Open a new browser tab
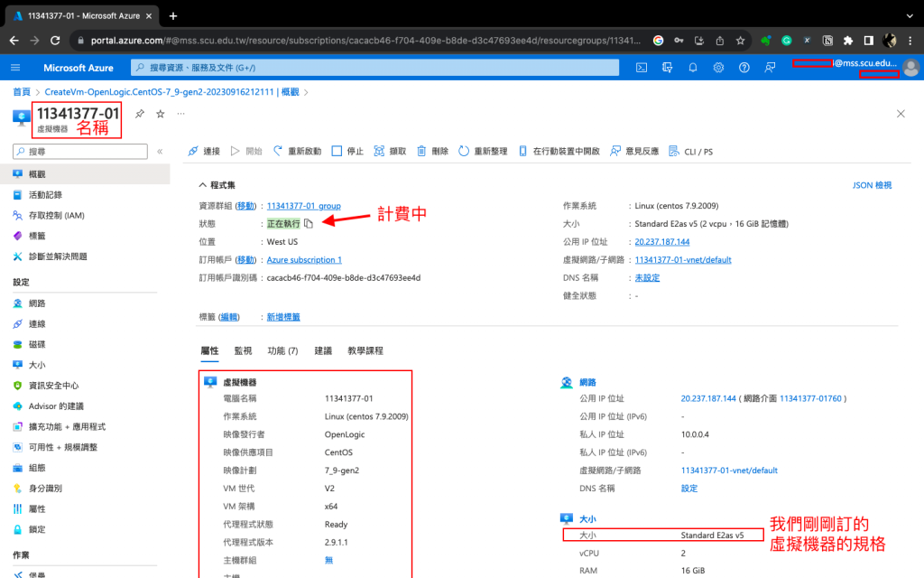924x578 pixels. (x=172, y=16)
